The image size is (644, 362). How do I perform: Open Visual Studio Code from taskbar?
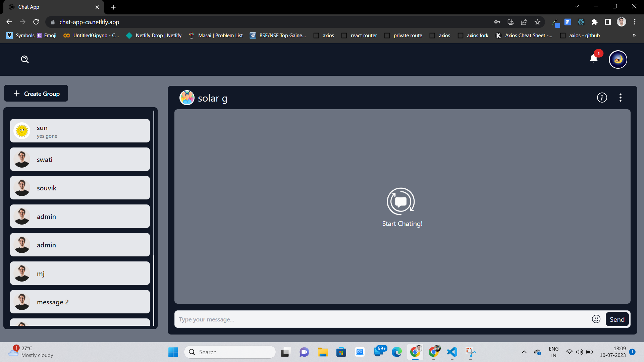click(452, 352)
